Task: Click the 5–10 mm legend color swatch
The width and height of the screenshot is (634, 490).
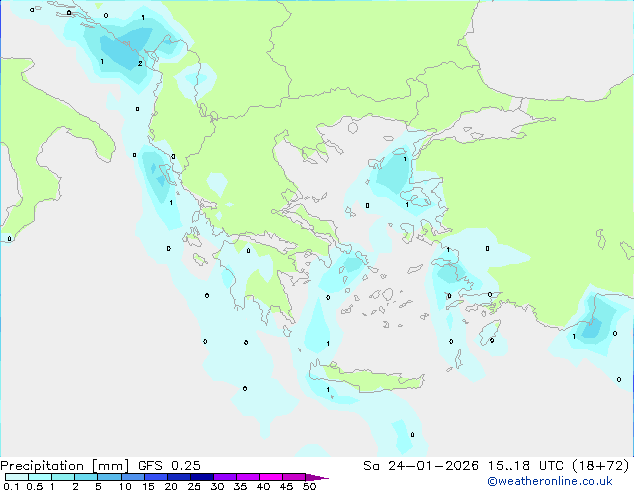Action: pos(109,477)
